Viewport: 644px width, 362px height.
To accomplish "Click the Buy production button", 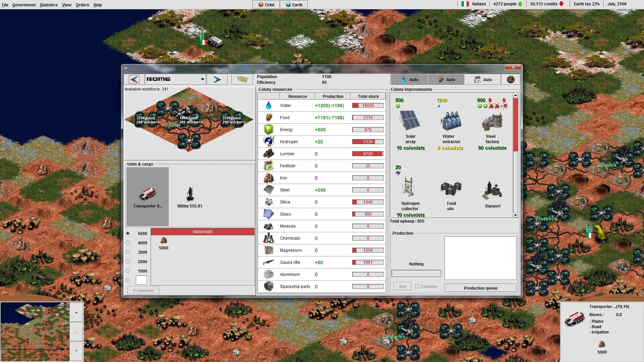I will (403, 286).
